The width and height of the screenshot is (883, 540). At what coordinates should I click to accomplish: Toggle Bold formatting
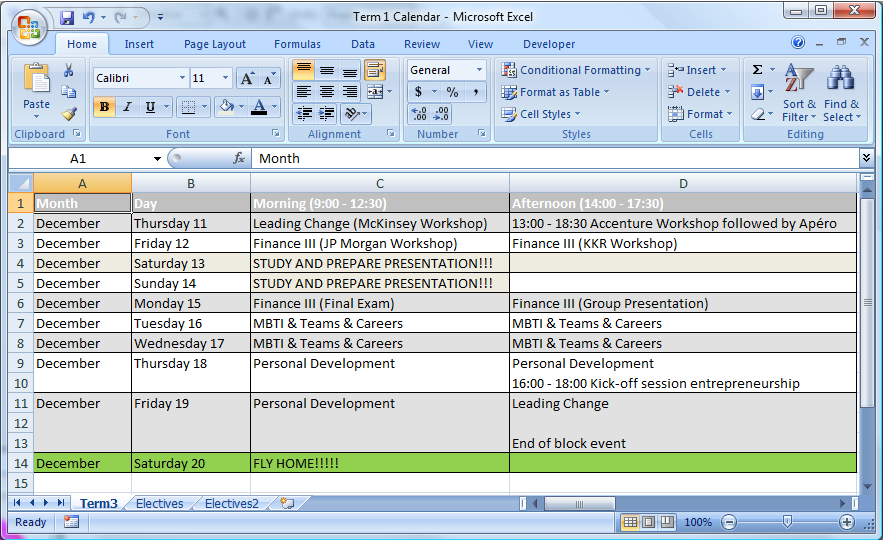coord(104,107)
